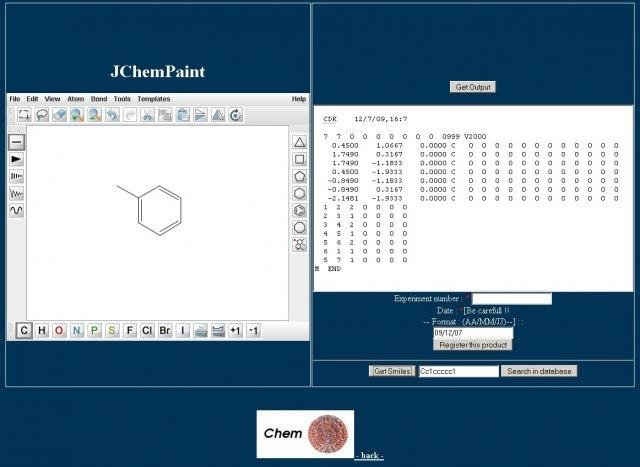Image resolution: width=640 pixels, height=467 pixels.
Task: Click the flip horizontal triangles icon
Action: click(x=200, y=115)
